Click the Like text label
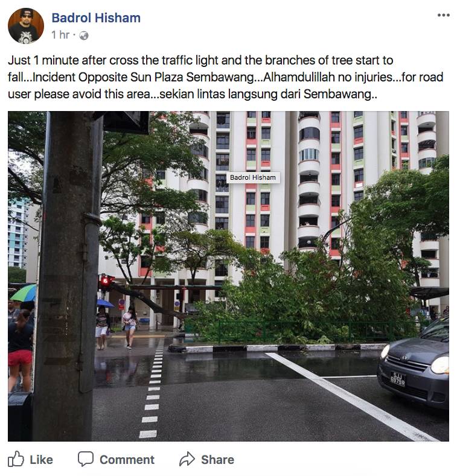This screenshot has width=457, height=476. pyautogui.click(x=41, y=460)
